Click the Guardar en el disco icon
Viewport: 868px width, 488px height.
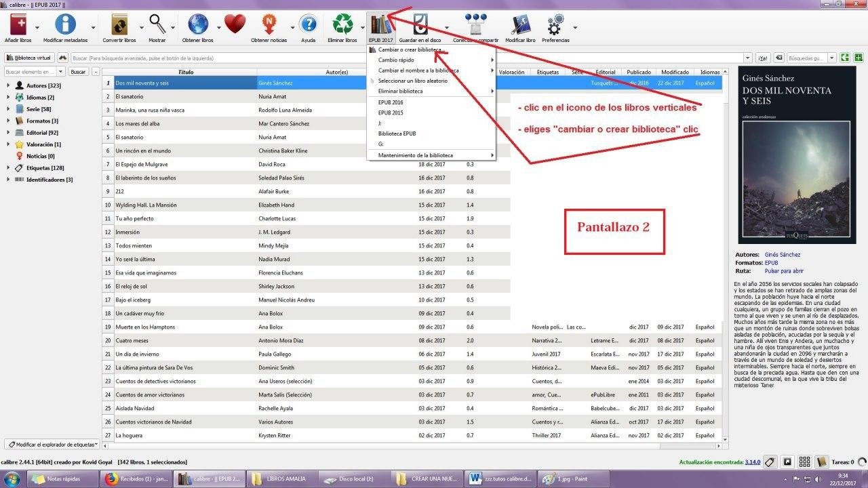(x=420, y=24)
